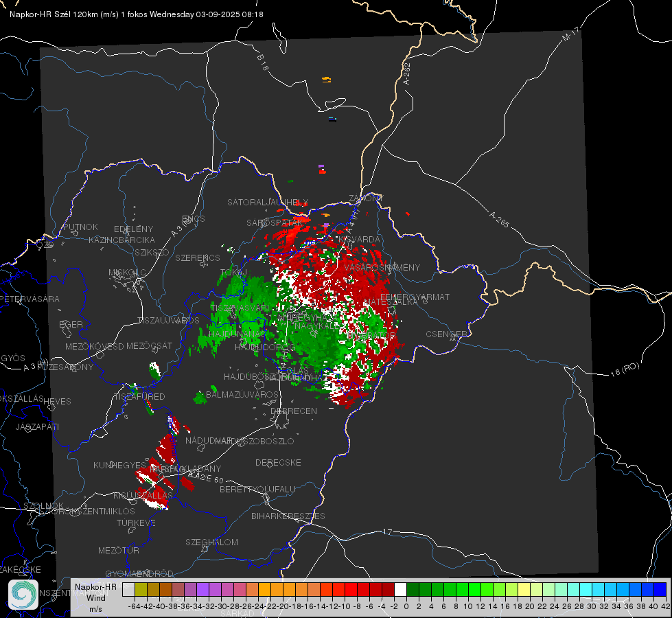Click the M-17 road label
This screenshot has height=618, width=672.
[570, 34]
